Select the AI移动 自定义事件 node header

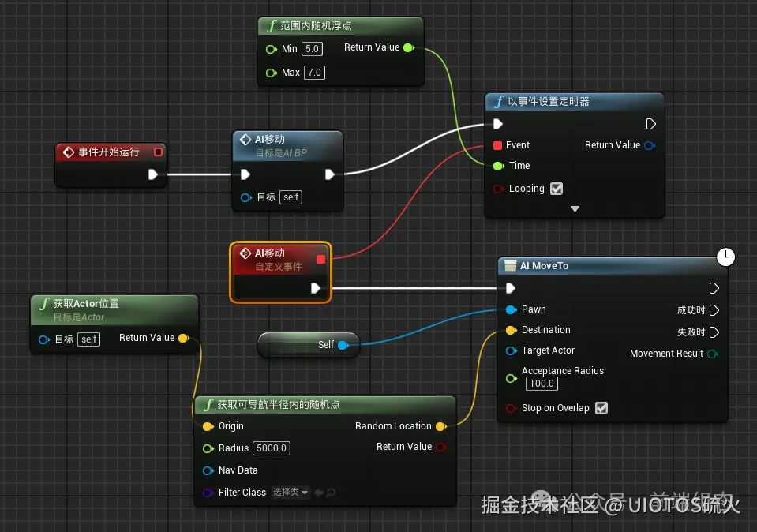pos(280,260)
